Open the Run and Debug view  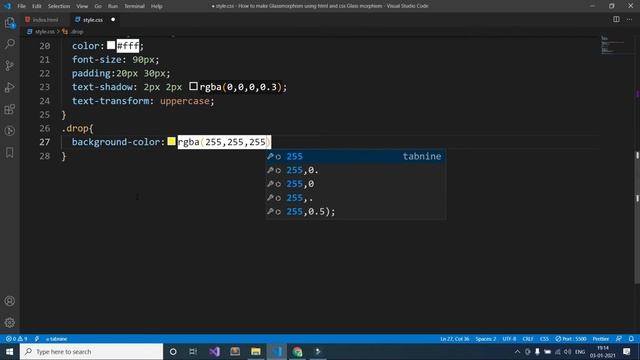10,87
